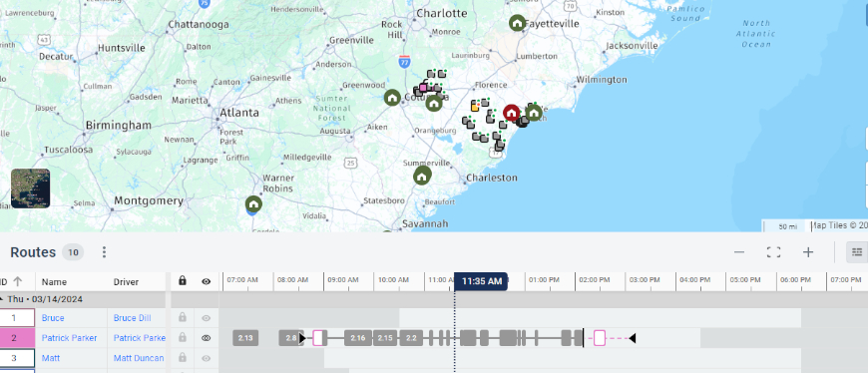This screenshot has height=373, width=868.
Task: Click the route end triangle marker
Action: coord(633,338)
